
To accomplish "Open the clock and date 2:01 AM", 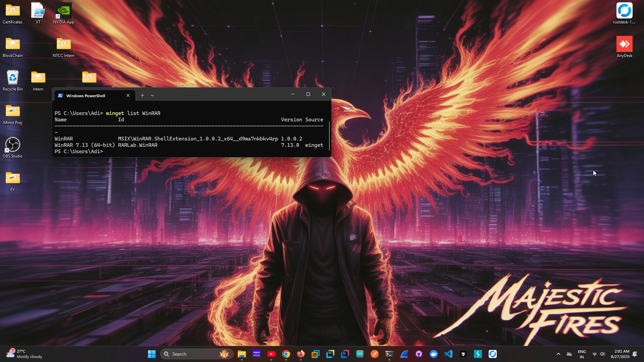I will point(620,354).
